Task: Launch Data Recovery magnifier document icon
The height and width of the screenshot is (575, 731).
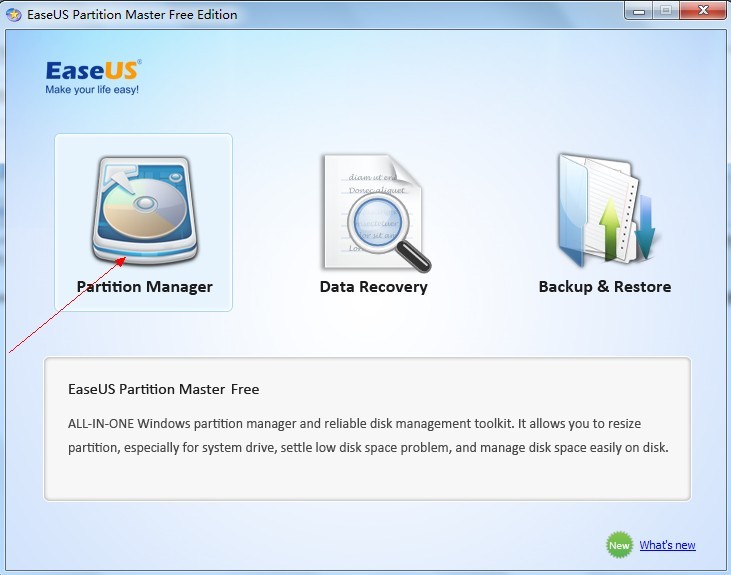Action: (377, 213)
